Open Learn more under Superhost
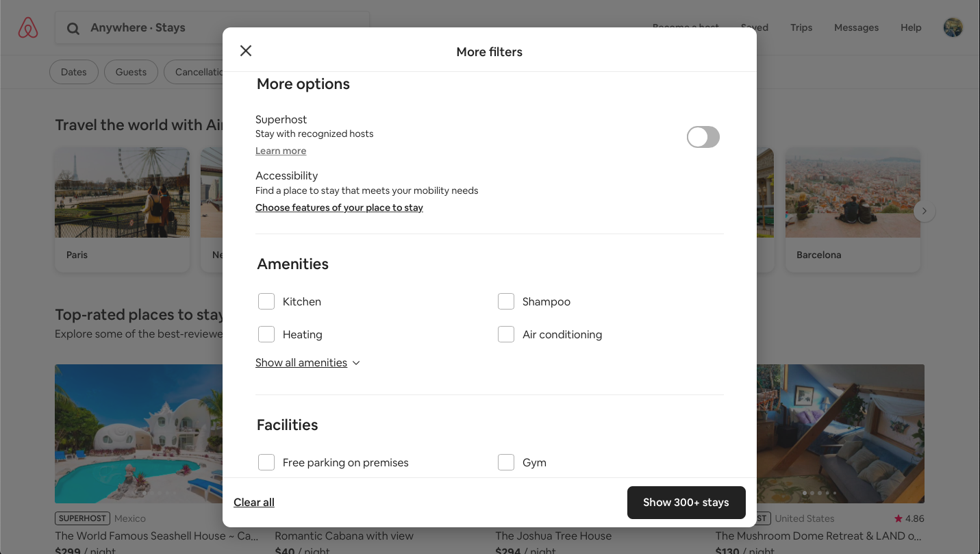The image size is (980, 554). point(281,151)
